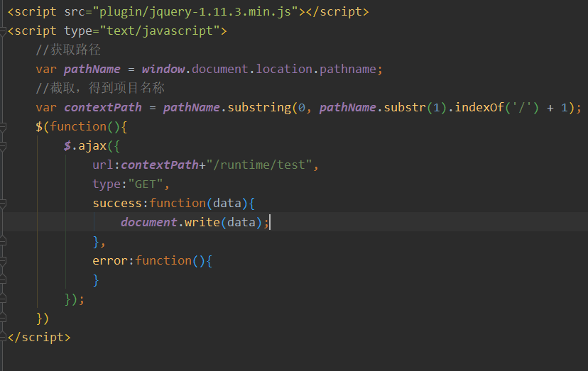Image resolution: width=588 pixels, height=371 pixels.
Task: Click the '/' string inside indexOf
Action: coord(522,108)
